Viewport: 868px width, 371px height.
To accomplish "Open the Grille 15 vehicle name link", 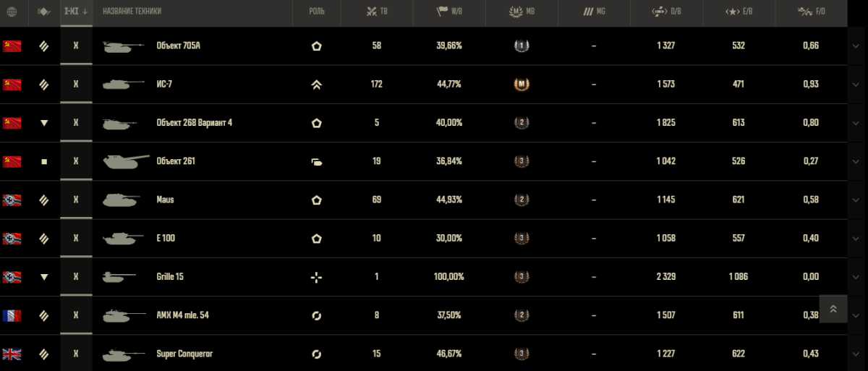I will tap(171, 277).
